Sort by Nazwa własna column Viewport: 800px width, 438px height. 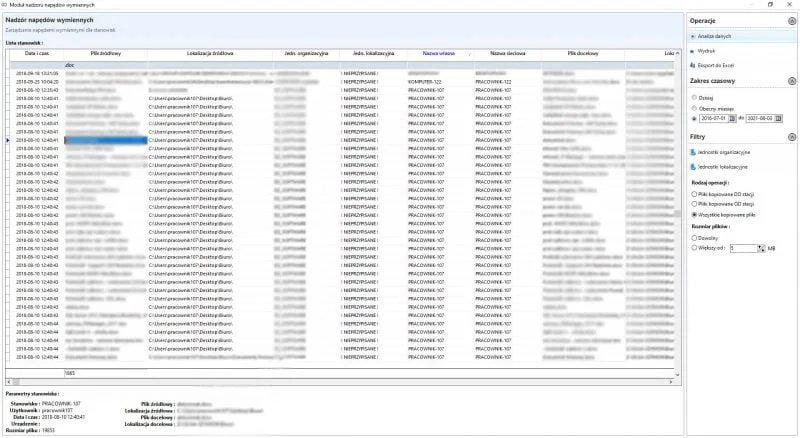tap(439, 54)
